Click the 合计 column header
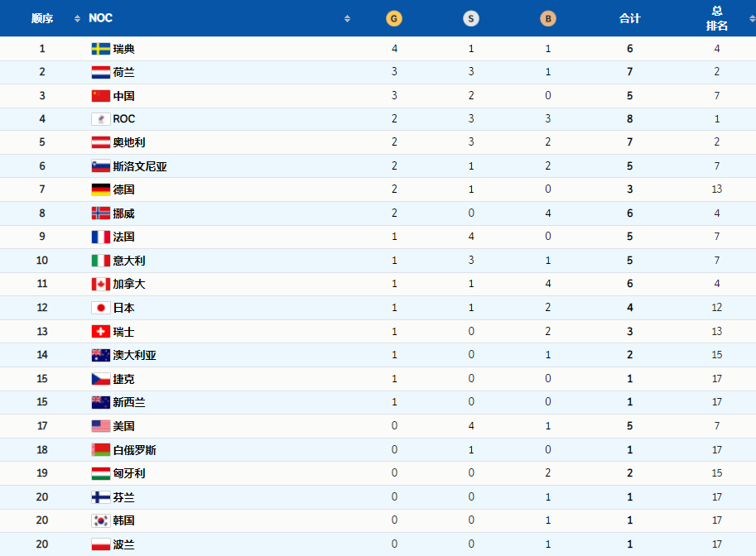The width and height of the screenshot is (756, 556). click(629, 19)
